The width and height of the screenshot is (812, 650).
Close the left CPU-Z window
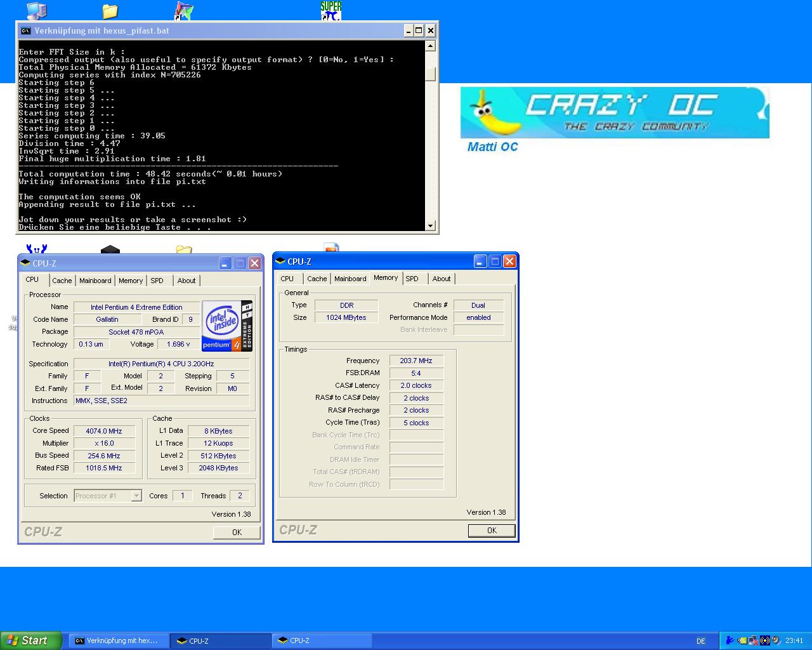254,263
